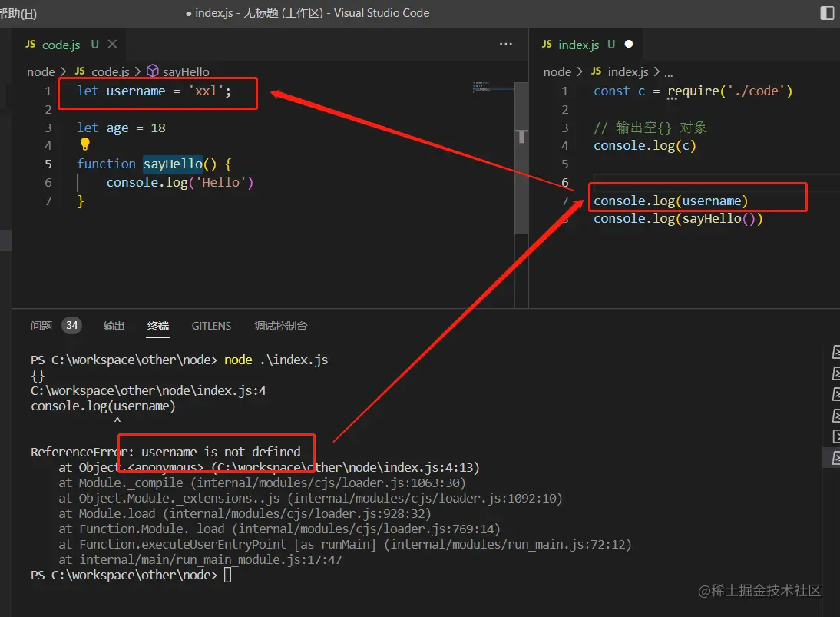
Task: Click the '// 输出空{} 对象' comment line in index.js
Action: click(x=650, y=128)
